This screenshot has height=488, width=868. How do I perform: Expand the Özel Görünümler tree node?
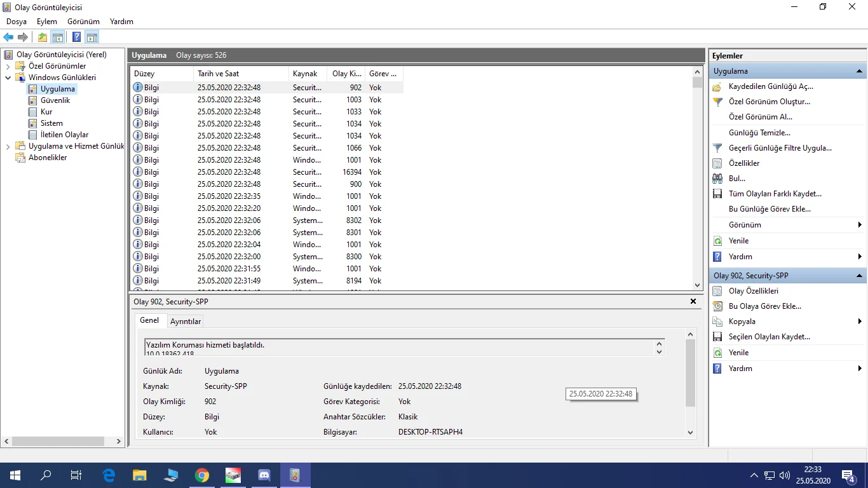8,66
